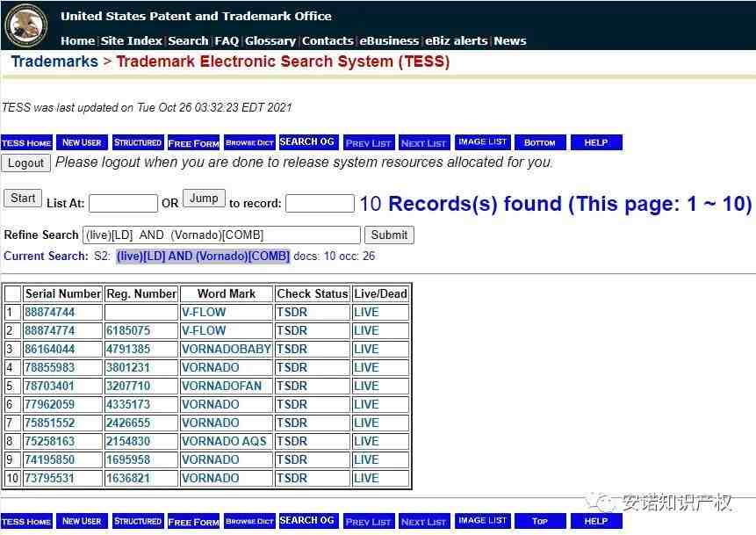Open Structured search from the upper toolbar
756x535 pixels.
pos(138,143)
